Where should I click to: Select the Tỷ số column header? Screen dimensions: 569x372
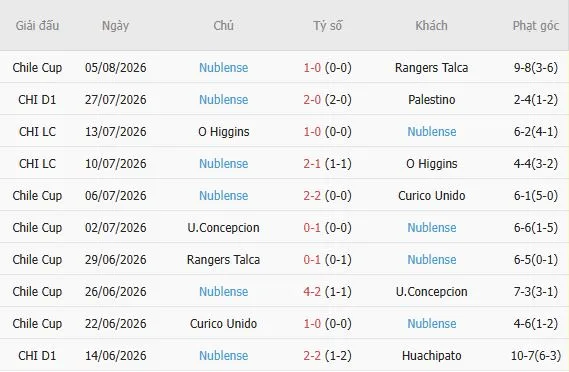tap(327, 25)
